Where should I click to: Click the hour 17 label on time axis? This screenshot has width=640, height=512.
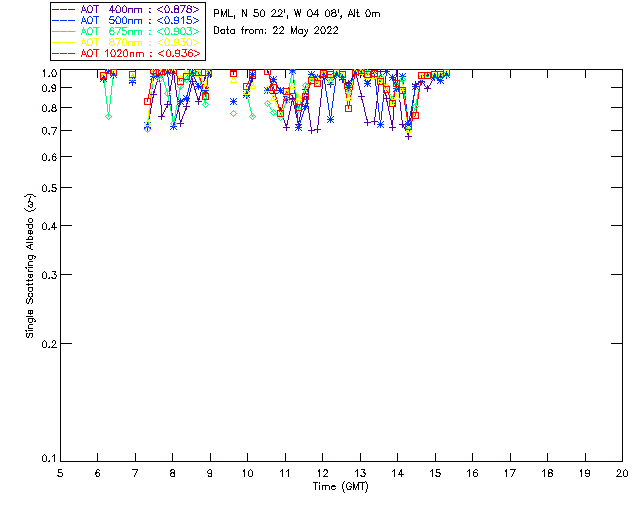(x=510, y=474)
